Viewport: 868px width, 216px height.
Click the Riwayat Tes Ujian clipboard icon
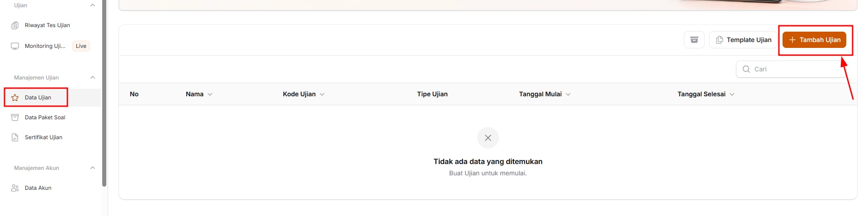click(15, 25)
